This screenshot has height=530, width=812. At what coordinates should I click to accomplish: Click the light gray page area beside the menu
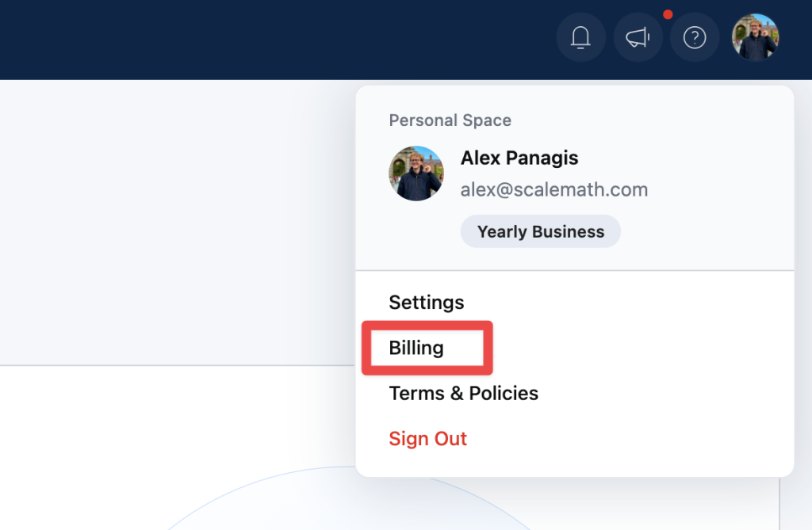tap(176, 223)
